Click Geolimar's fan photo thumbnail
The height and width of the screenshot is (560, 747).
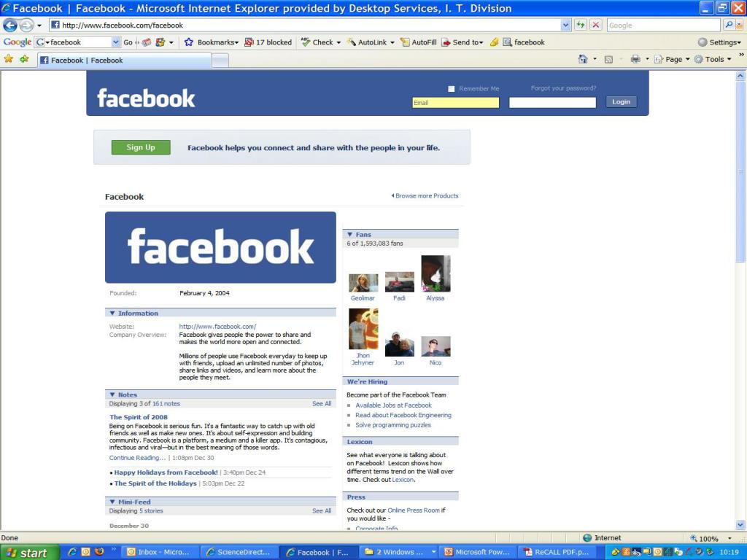pos(363,283)
